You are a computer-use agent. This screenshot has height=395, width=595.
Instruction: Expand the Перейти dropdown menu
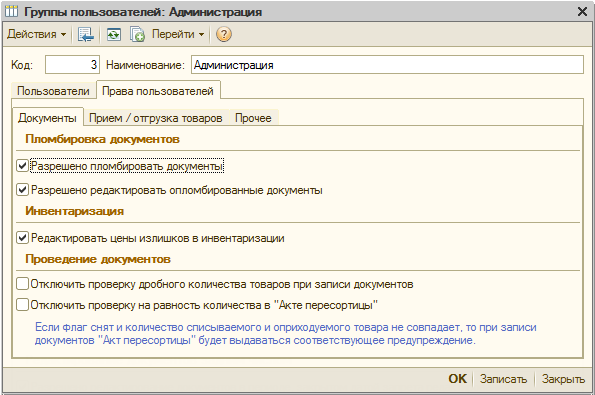click(178, 34)
